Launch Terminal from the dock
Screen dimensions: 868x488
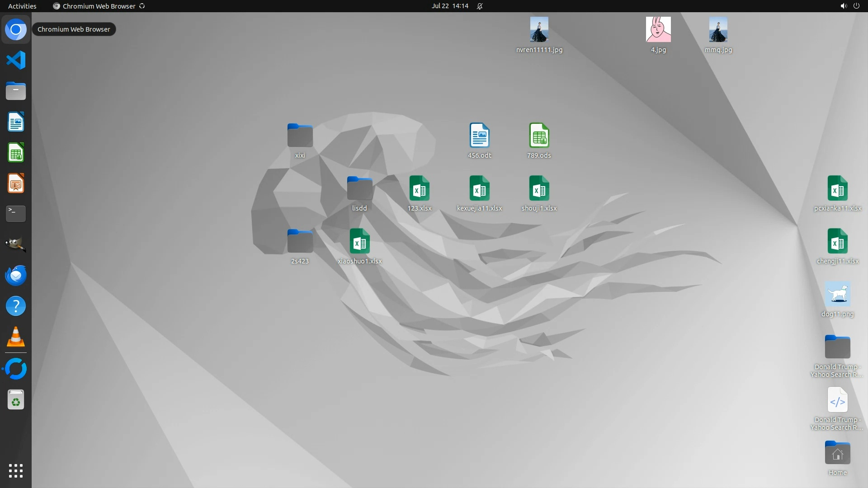click(x=16, y=213)
